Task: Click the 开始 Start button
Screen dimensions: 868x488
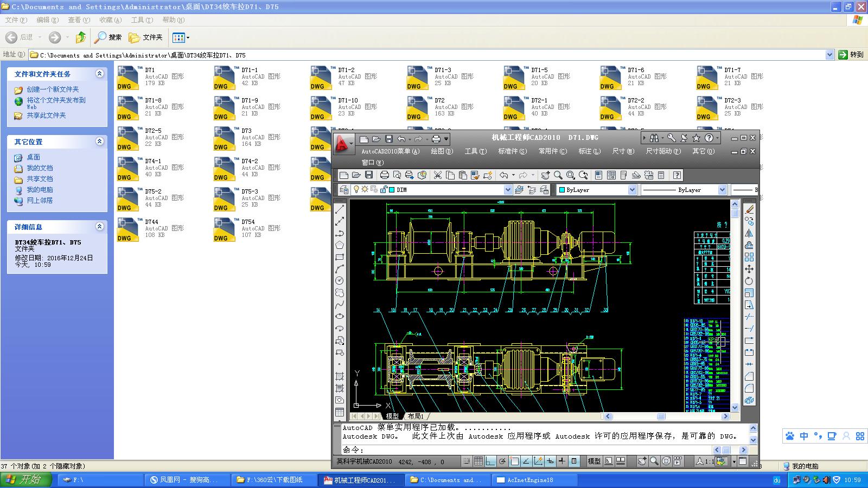Action: point(25,480)
